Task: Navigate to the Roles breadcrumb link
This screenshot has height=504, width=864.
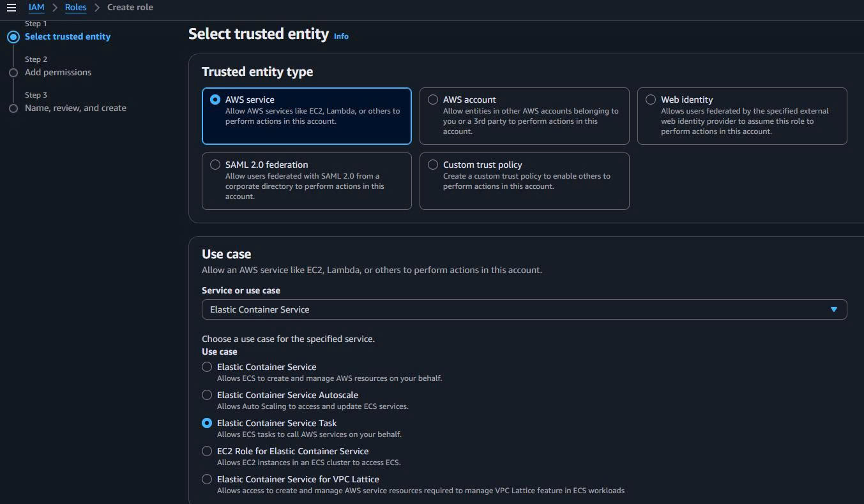Action: coord(75,7)
